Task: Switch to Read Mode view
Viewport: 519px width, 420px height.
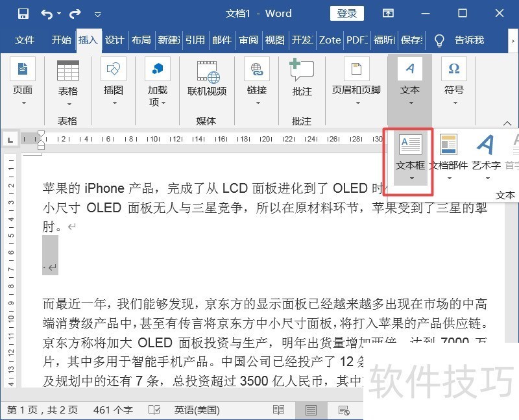Action: tap(278, 410)
